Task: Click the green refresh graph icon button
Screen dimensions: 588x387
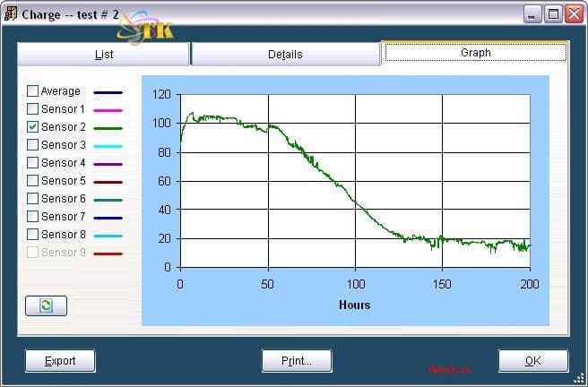Action: 46,305
